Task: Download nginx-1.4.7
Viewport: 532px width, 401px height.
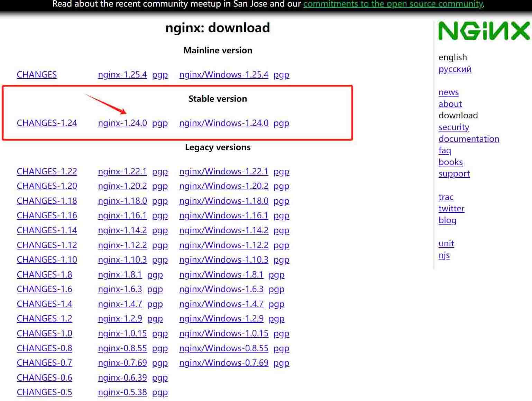Action: [x=120, y=304]
